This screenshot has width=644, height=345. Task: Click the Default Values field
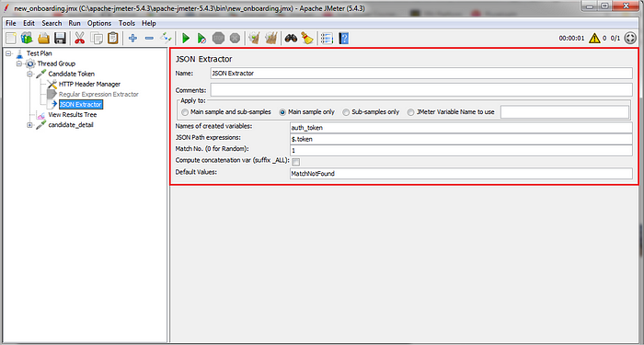[x=461, y=174]
